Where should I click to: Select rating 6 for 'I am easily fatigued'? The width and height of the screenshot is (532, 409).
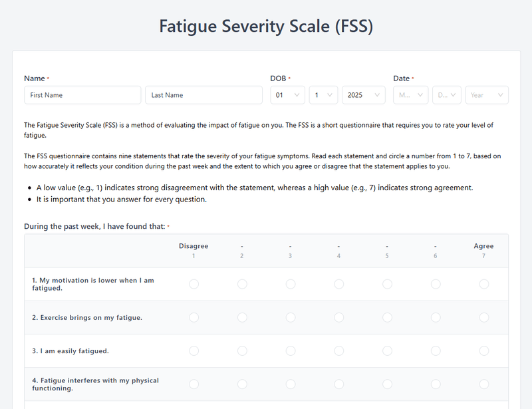436,350
